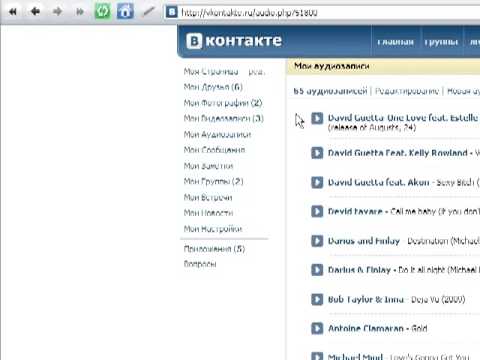The height and width of the screenshot is (360, 480).
Task: Go forward using the forward arrow
Action: (x=57, y=12)
